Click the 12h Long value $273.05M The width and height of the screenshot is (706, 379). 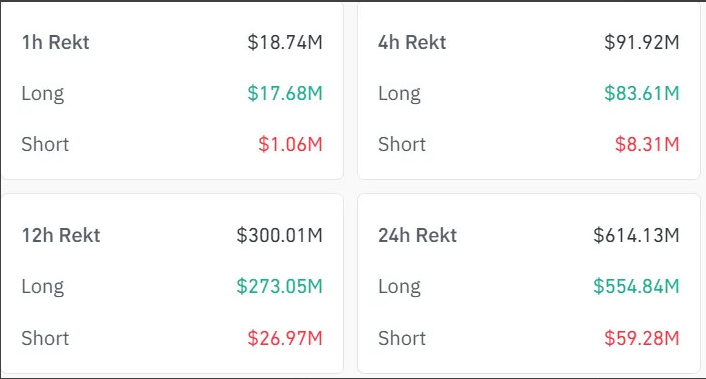pos(280,286)
